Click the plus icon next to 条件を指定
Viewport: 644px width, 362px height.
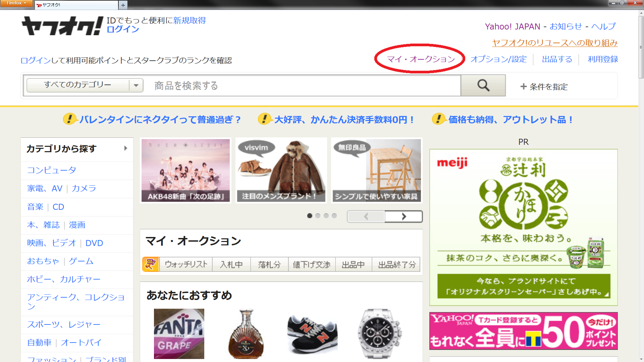click(x=523, y=86)
